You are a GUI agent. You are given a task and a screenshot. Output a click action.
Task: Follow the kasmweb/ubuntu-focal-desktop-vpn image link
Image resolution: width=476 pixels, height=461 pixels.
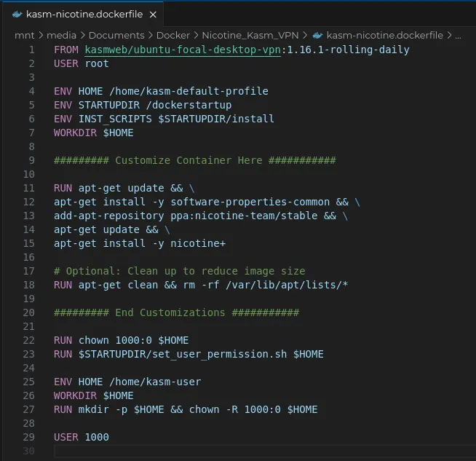pyautogui.click(x=183, y=50)
